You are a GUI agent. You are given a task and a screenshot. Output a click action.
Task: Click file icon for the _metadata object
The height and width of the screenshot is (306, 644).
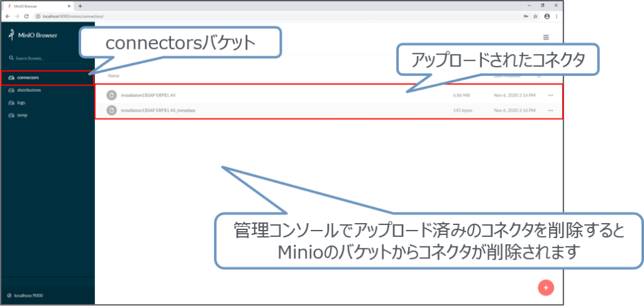(x=111, y=110)
